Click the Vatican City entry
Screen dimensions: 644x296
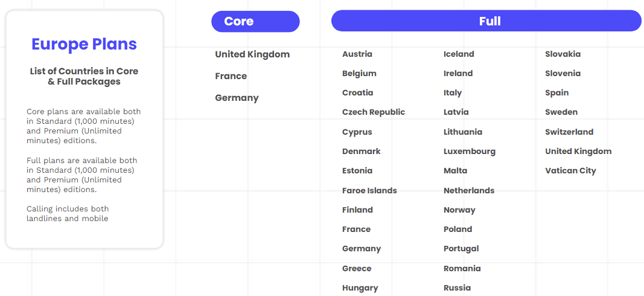(x=570, y=171)
